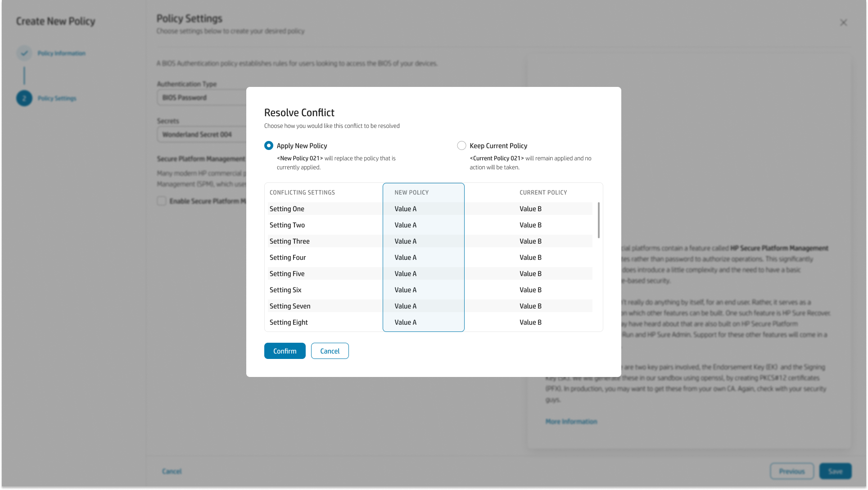
Task: Select the Apply New Policy radio button
Action: (269, 145)
